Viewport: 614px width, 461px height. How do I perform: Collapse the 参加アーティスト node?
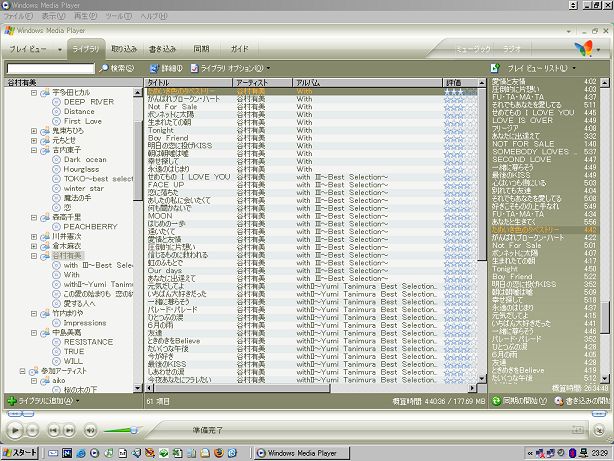click(22, 371)
